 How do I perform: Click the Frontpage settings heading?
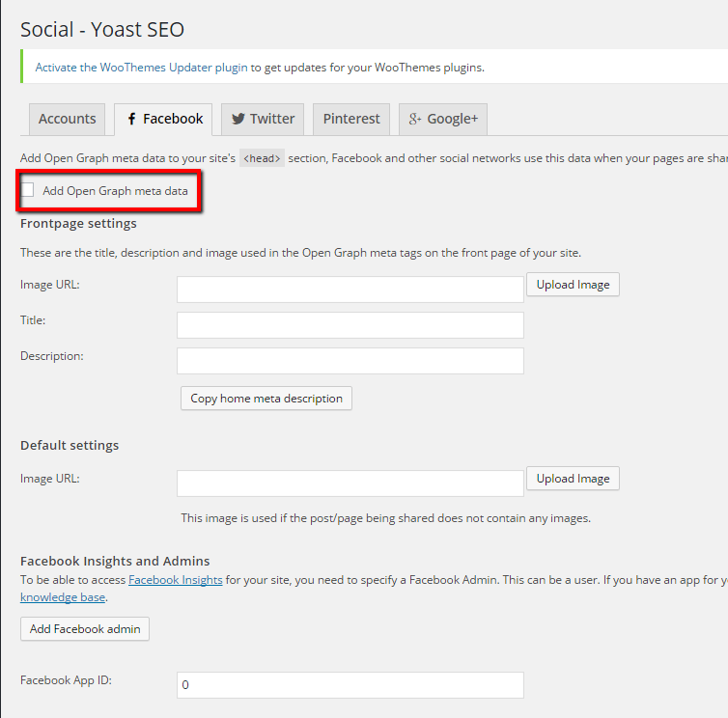coord(78,224)
